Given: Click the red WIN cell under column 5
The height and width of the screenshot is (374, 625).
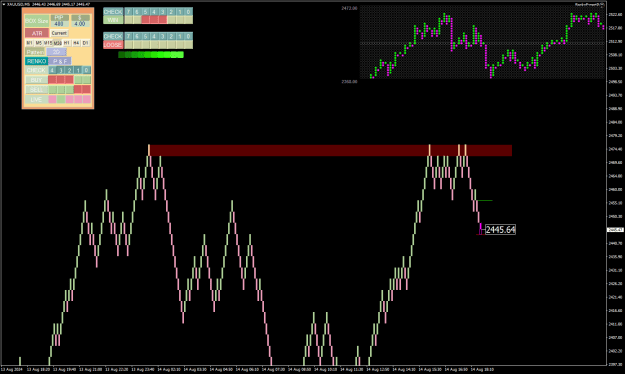Looking at the screenshot, I should click(145, 20).
